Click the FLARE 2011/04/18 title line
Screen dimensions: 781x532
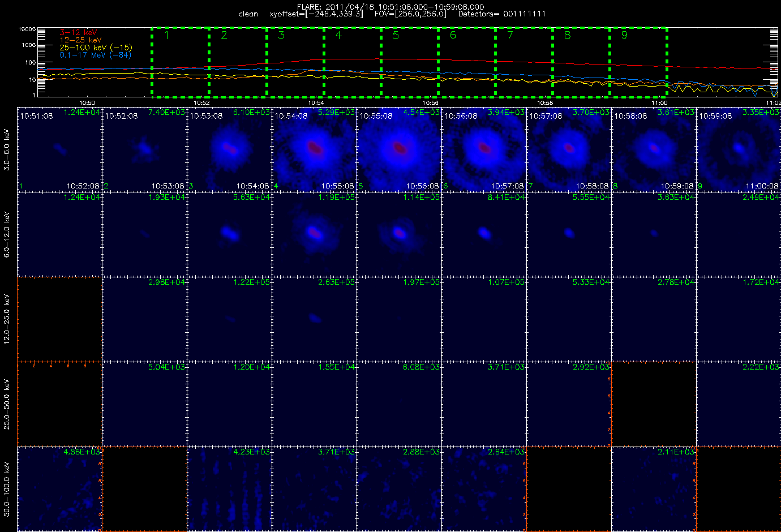tap(390, 7)
